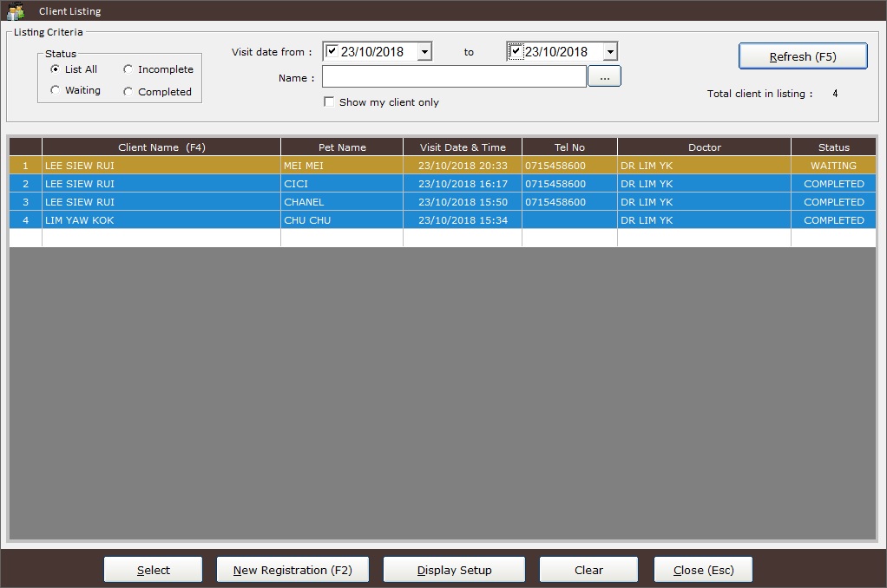Toggle the visit date to checkbox

(516, 51)
